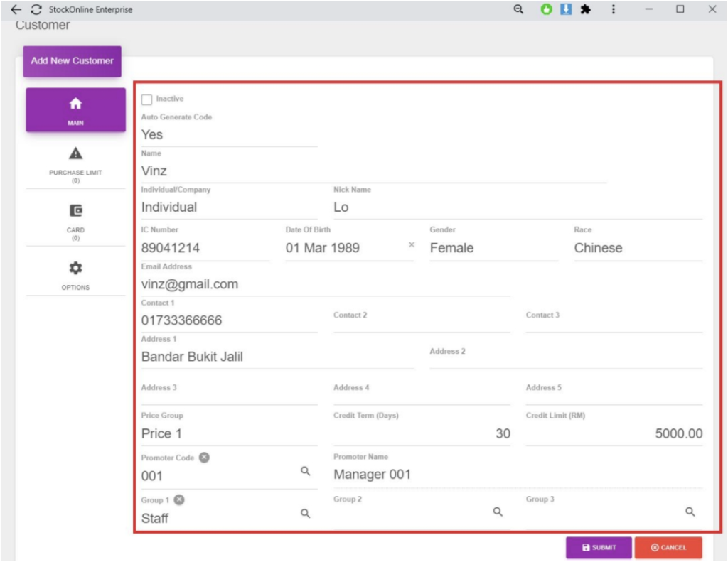The width and height of the screenshot is (728, 562).
Task: Click the Group 2 search magnifier icon
Action: [x=498, y=512]
